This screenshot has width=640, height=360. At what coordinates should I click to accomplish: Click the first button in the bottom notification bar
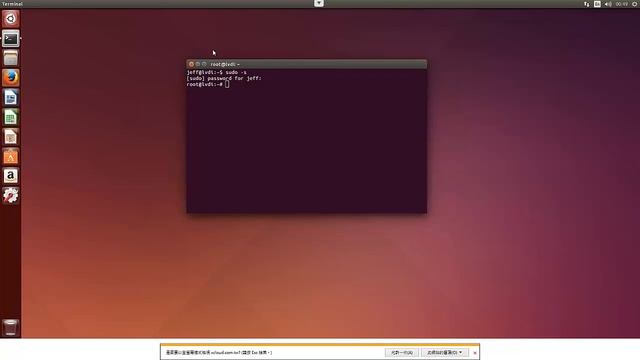pos(402,352)
